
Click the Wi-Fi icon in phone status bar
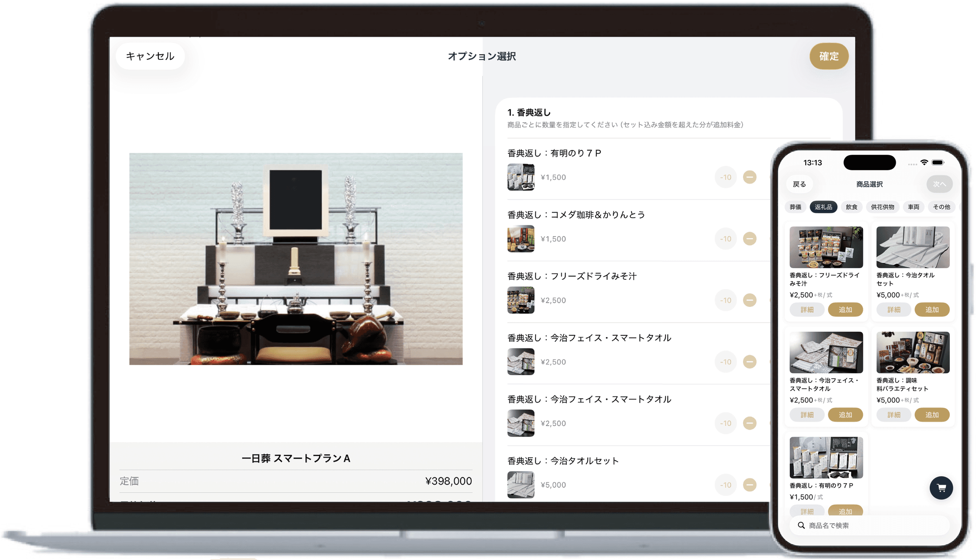pyautogui.click(x=924, y=163)
